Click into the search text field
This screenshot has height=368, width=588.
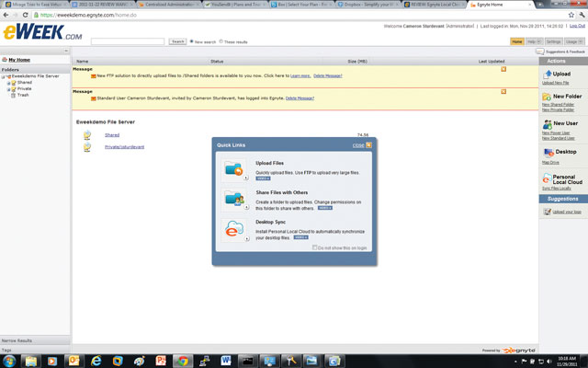129,41
